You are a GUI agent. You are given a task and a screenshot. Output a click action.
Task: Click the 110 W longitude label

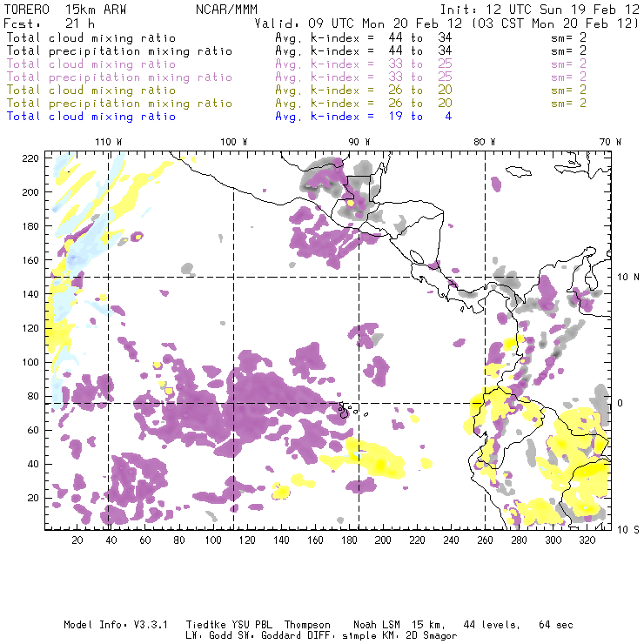coord(108,142)
